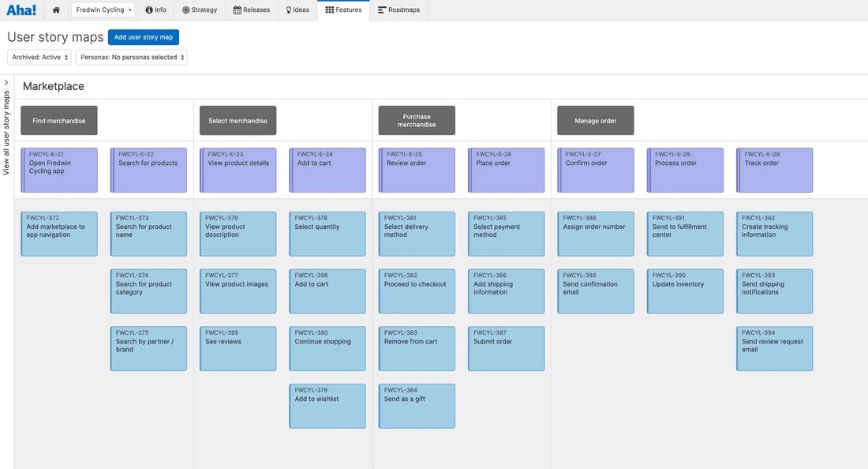
Task: Open the Archived: Active filter dropdown
Action: (39, 57)
